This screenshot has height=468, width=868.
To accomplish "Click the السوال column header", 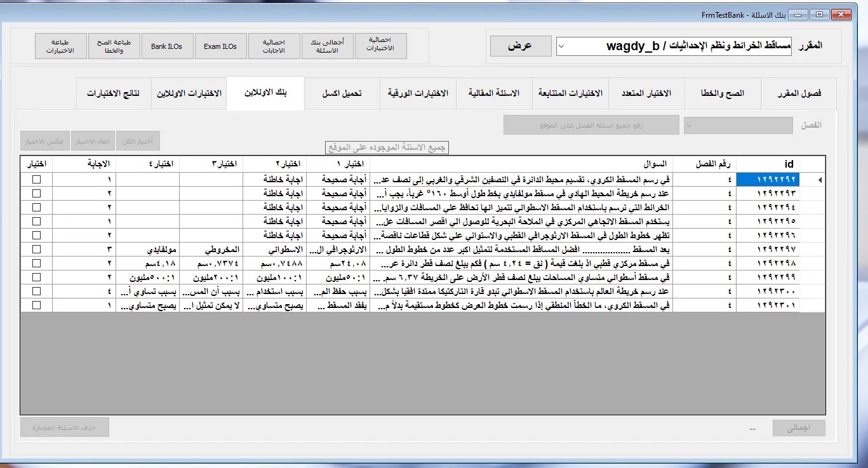I will 521,164.
